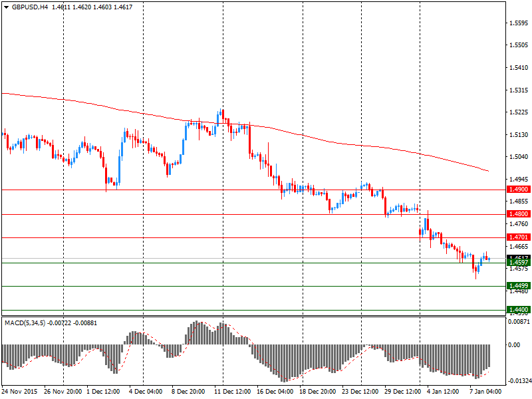Click the GBPUSD,H4 chart title text
This screenshot has height=399, width=532.
pyautogui.click(x=30, y=7)
